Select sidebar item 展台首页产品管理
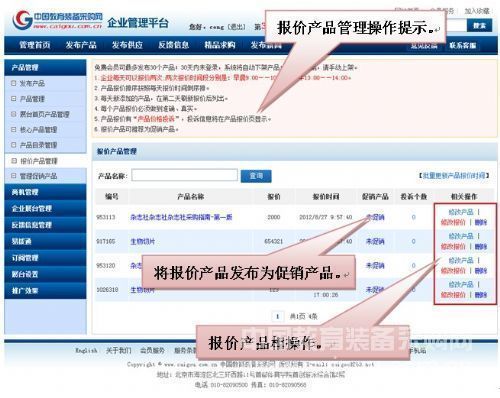The height and width of the screenshot is (398, 500). [44, 114]
